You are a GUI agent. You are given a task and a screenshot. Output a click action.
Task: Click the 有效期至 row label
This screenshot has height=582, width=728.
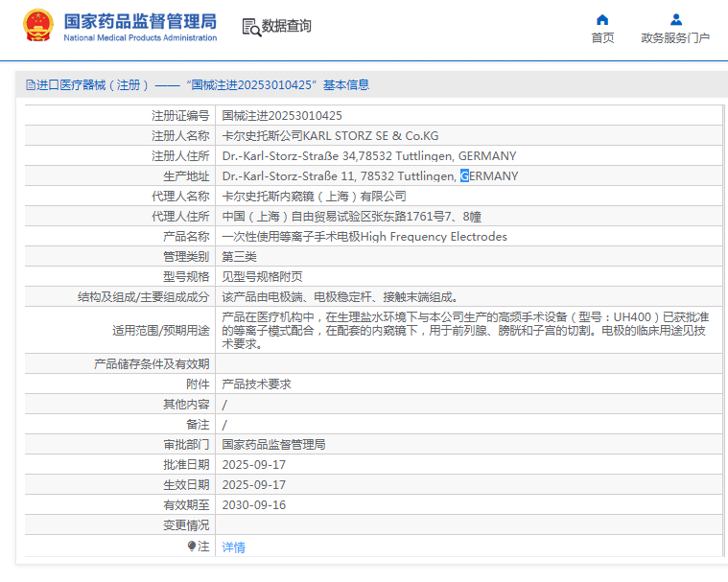click(186, 505)
